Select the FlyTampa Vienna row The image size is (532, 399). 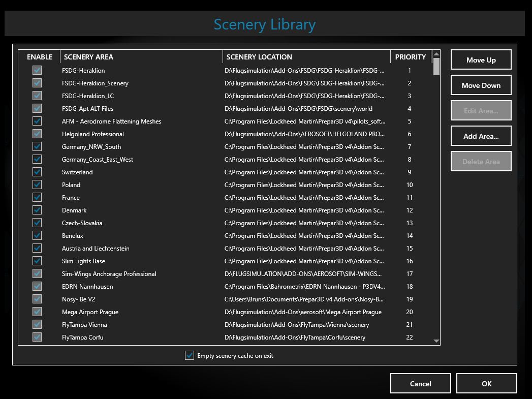[x=84, y=325]
